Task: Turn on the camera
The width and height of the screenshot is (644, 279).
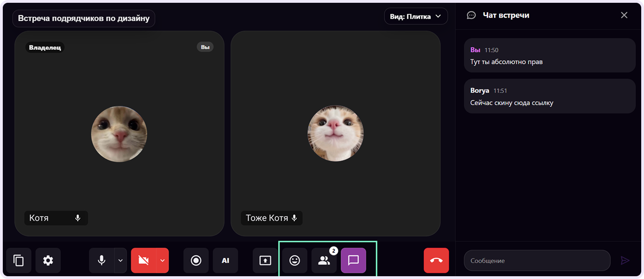Action: coord(143,261)
